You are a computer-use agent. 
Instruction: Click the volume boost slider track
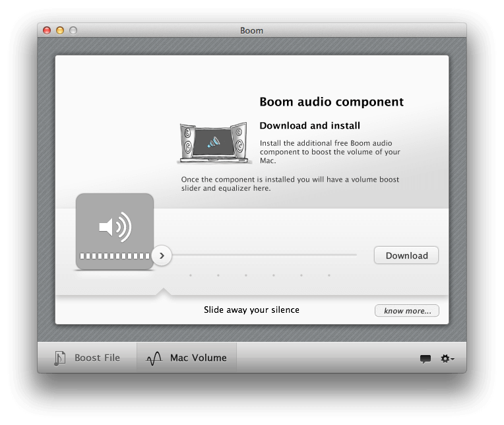[265, 255]
